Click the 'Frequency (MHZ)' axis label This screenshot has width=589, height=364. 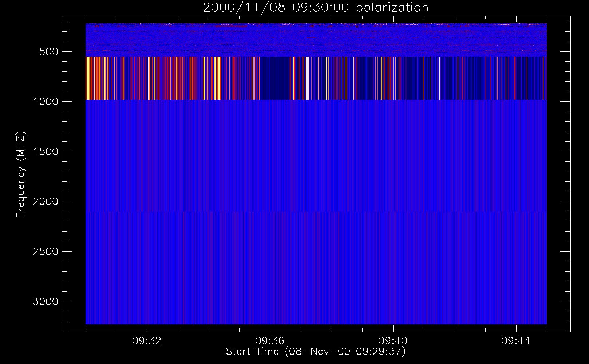pos(21,175)
